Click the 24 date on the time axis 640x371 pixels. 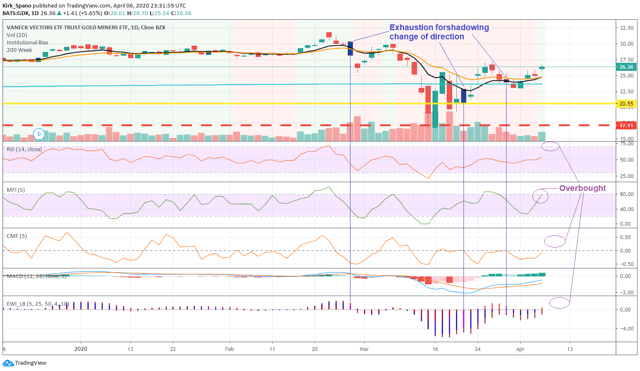pos(478,349)
